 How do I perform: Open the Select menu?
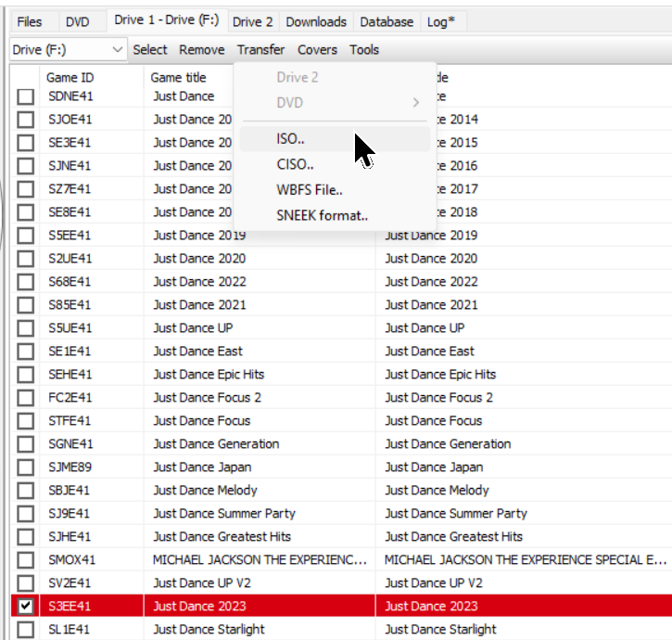click(150, 50)
